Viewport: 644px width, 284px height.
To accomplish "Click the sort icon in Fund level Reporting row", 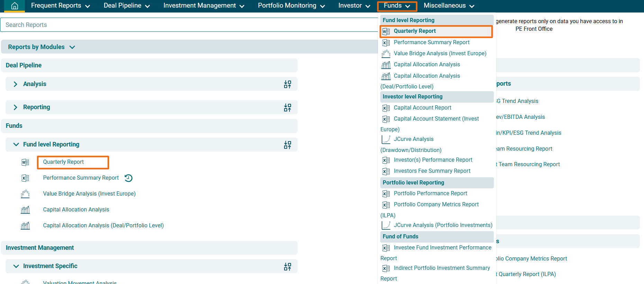I will (x=287, y=145).
